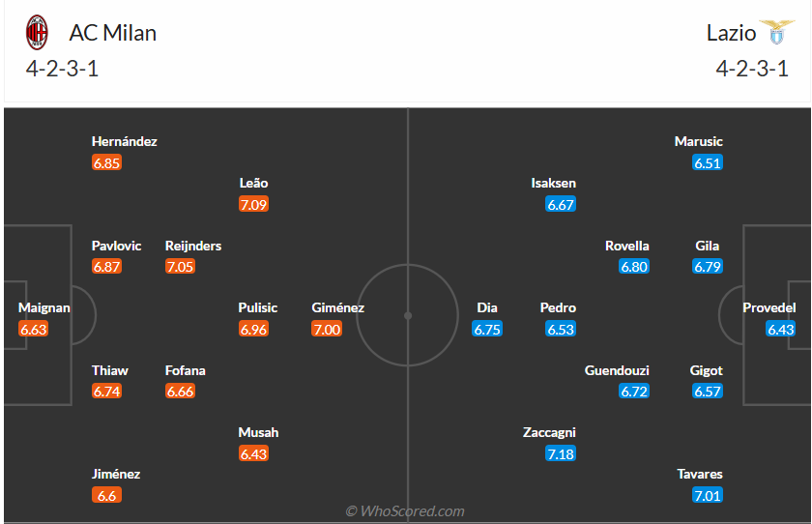Screen dimensions: 812x524
Task: Click player name Guendouzi
Action: (x=617, y=370)
